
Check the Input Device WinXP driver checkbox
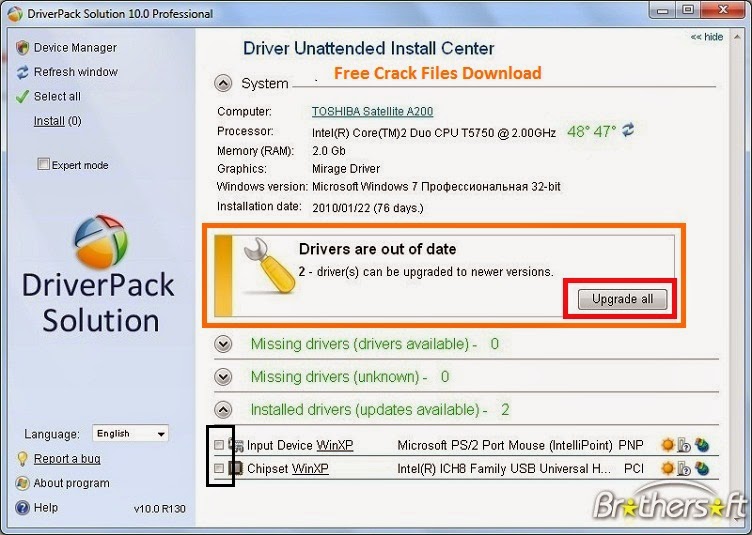coord(219,445)
